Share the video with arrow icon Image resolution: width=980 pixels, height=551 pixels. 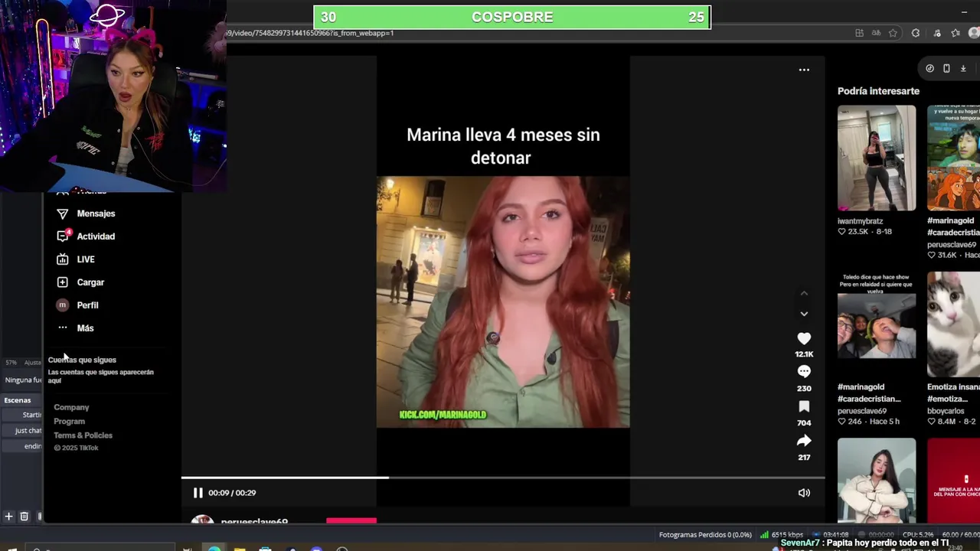pyautogui.click(x=804, y=441)
